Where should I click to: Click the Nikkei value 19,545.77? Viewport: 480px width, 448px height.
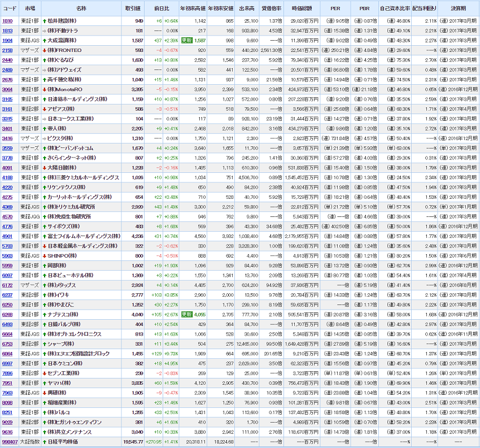click(x=133, y=442)
